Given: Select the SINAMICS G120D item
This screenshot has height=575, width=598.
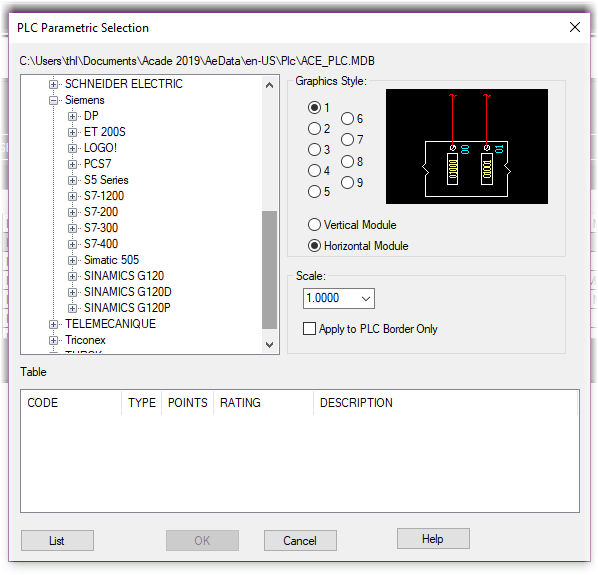Looking at the screenshot, I should pos(128,292).
